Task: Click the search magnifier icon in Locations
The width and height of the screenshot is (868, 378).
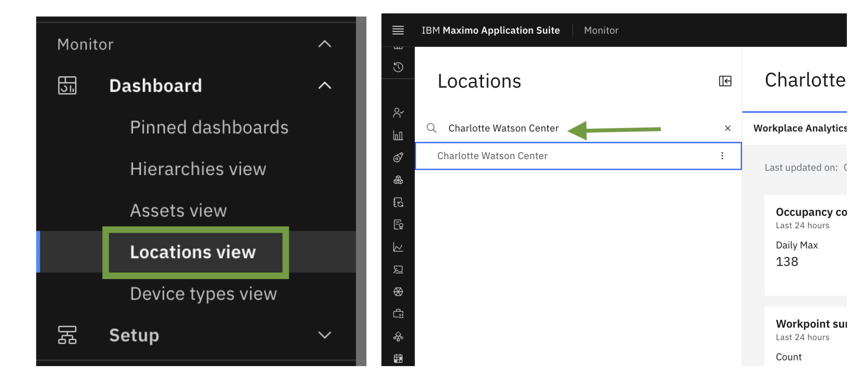Action: point(432,128)
